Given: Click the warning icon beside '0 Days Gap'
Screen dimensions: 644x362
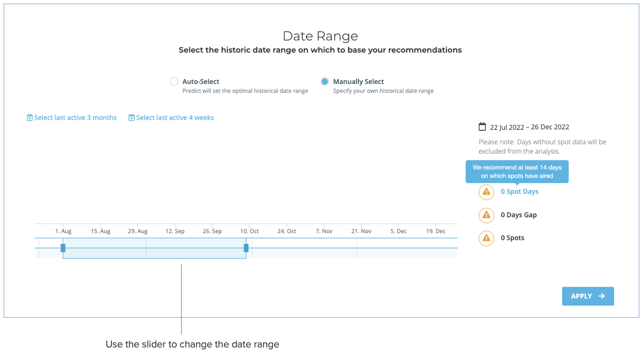Looking at the screenshot, I should click(x=486, y=215).
